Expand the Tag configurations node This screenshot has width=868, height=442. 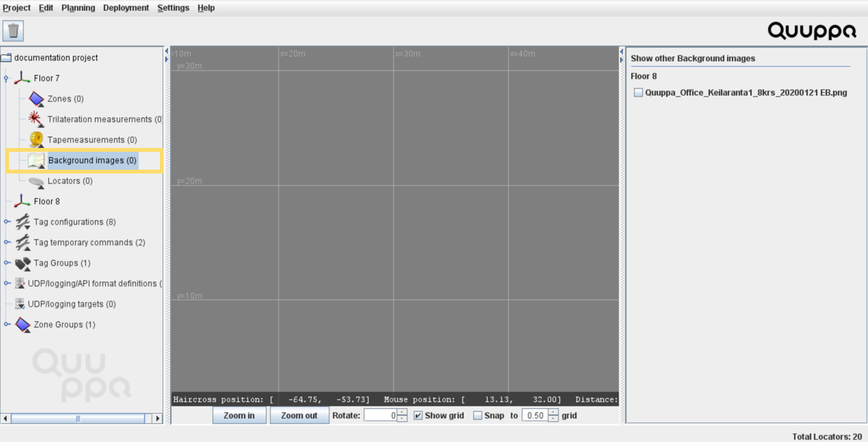click(6, 222)
